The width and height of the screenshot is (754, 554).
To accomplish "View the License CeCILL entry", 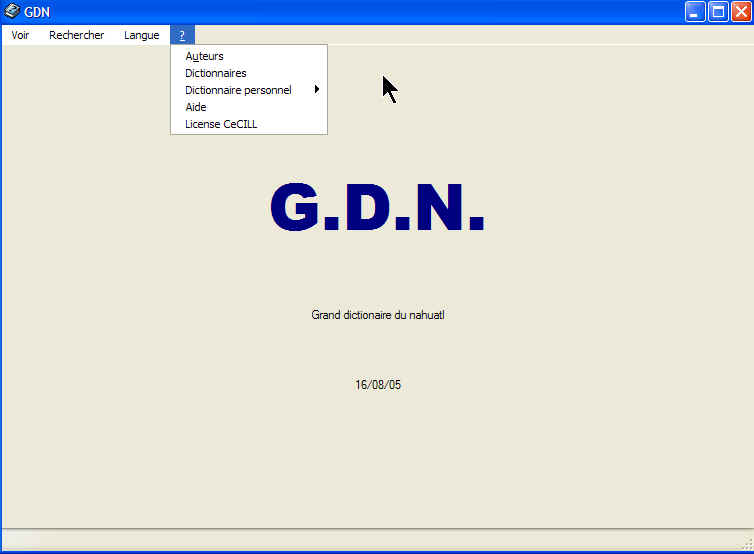I will (x=221, y=124).
